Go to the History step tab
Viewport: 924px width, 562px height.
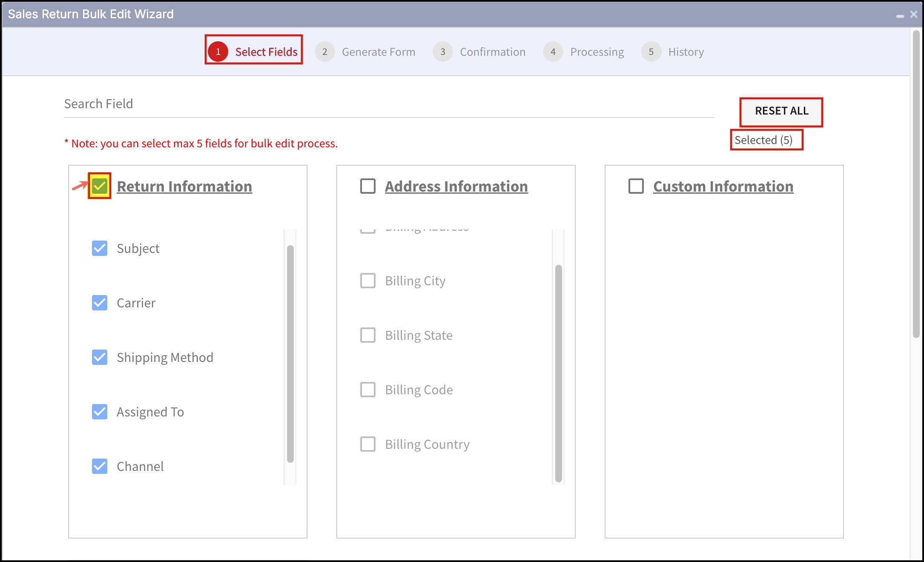(686, 52)
